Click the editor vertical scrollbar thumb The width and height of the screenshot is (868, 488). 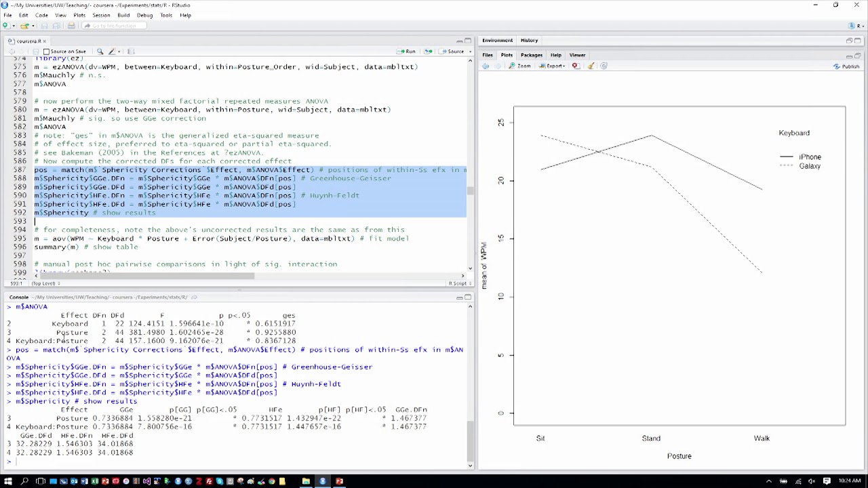[470, 191]
